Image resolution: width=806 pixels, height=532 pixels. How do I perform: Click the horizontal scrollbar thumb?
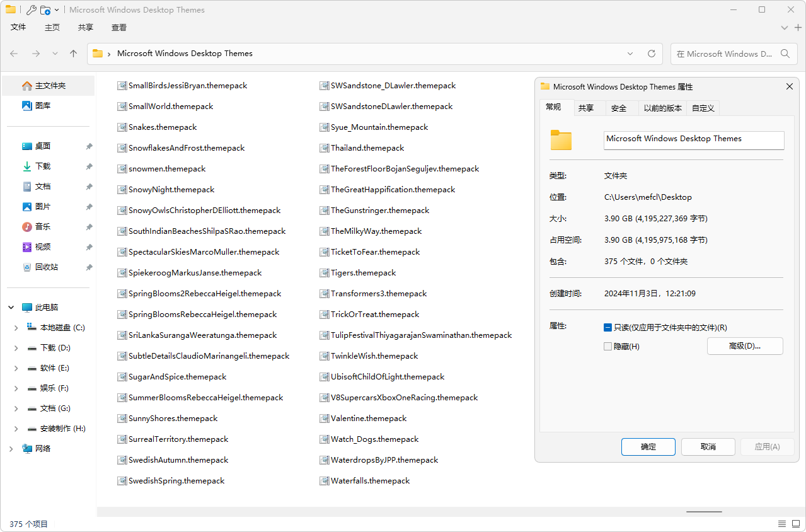tap(704, 512)
